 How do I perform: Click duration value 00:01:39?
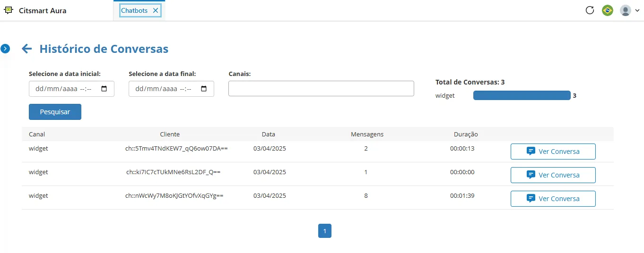click(462, 195)
